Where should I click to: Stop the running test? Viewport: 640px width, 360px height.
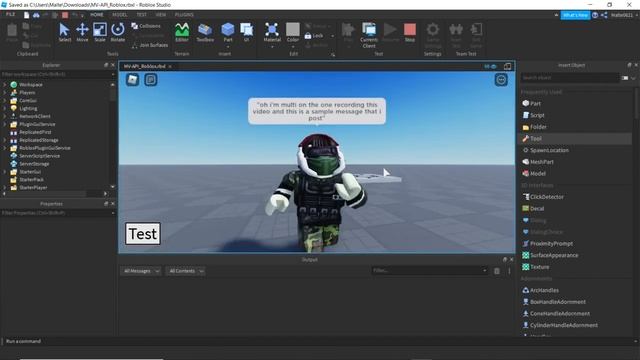[410, 32]
